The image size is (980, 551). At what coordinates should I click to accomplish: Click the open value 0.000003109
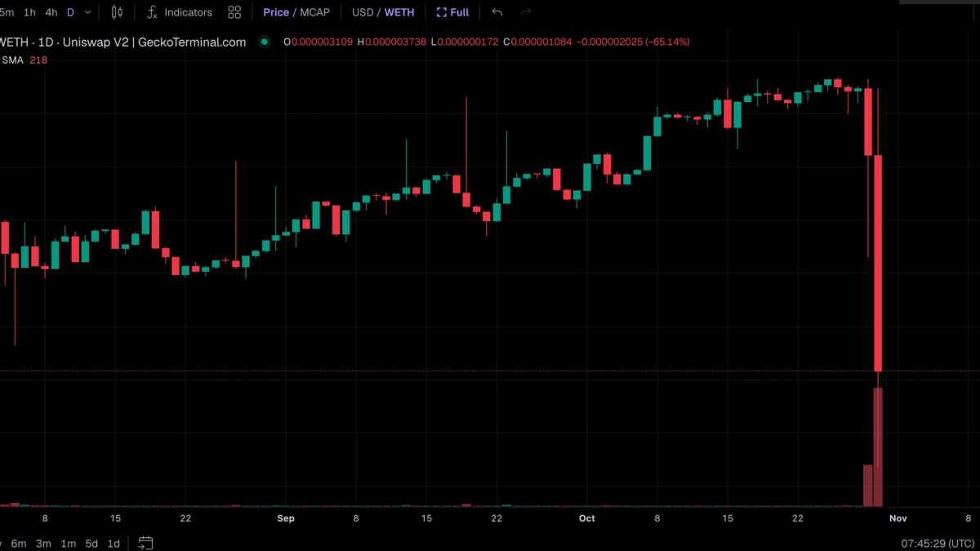pos(322,42)
